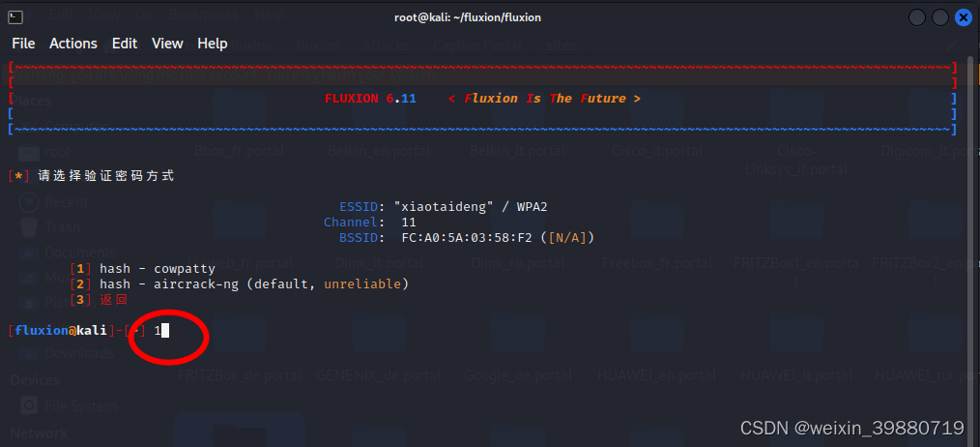Image resolution: width=980 pixels, height=447 pixels.
Task: Click option "[3] 返回"
Action: [99, 300]
